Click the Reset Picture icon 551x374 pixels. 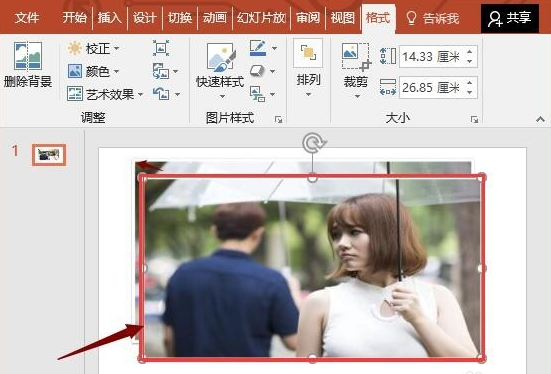click(x=161, y=94)
